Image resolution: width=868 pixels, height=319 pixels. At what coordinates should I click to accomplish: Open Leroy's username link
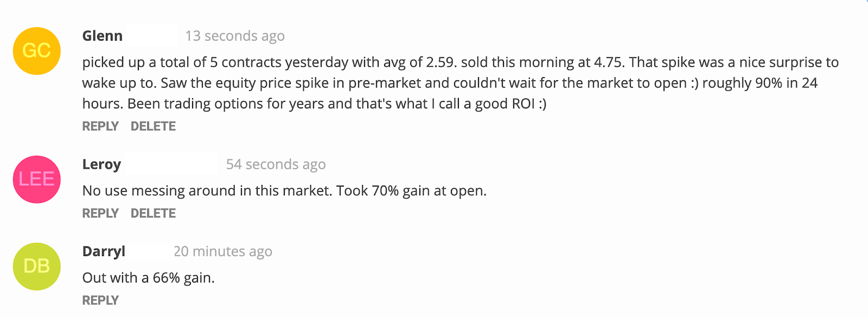(101, 164)
